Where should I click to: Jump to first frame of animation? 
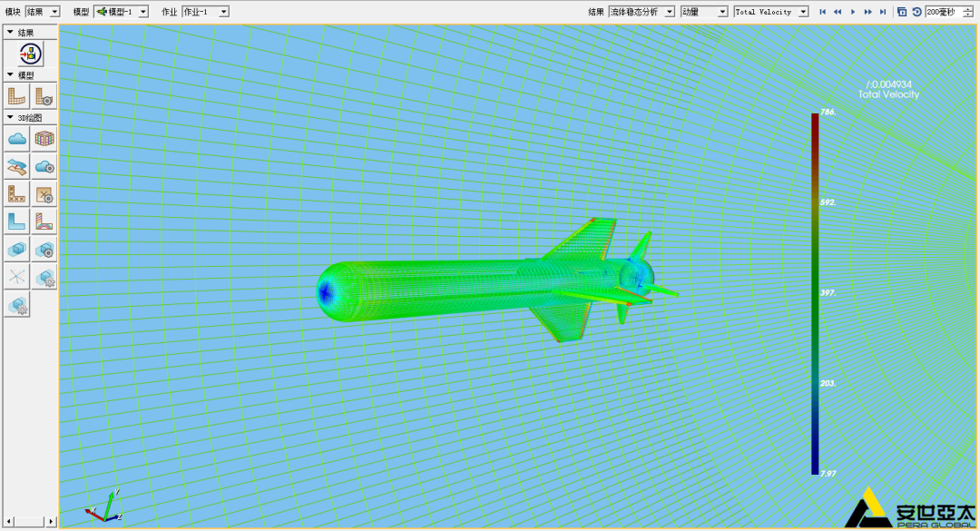pos(822,12)
